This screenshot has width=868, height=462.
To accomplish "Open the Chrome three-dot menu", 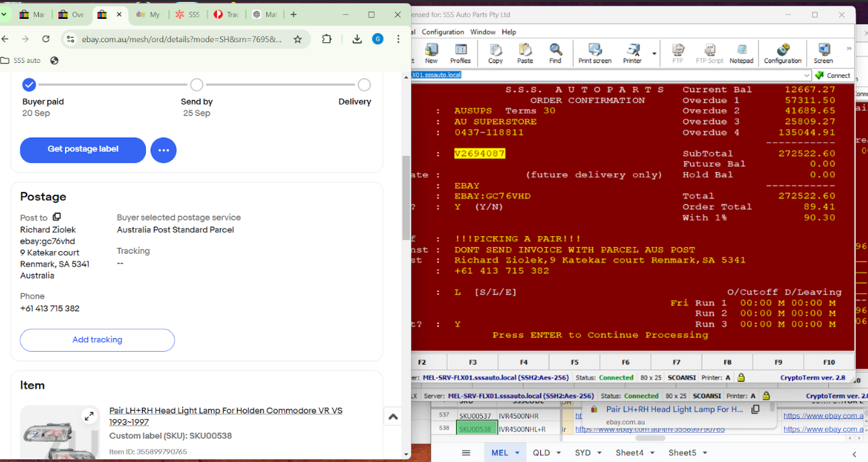I will click(x=398, y=39).
